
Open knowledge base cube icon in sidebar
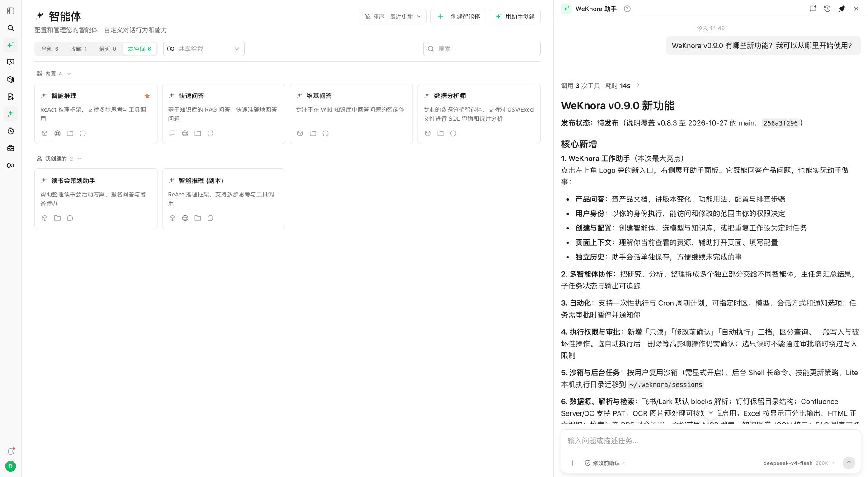11,79
